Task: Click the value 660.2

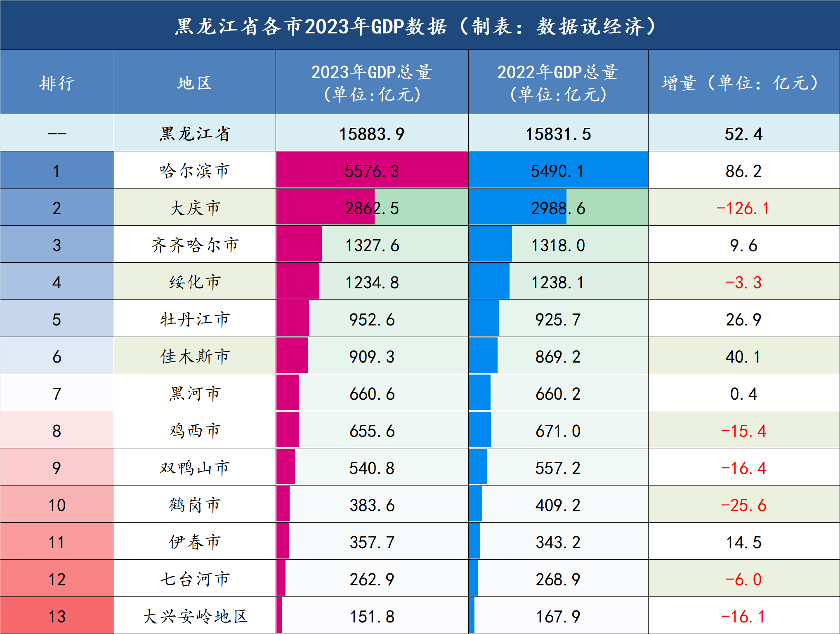Action: click(558, 394)
